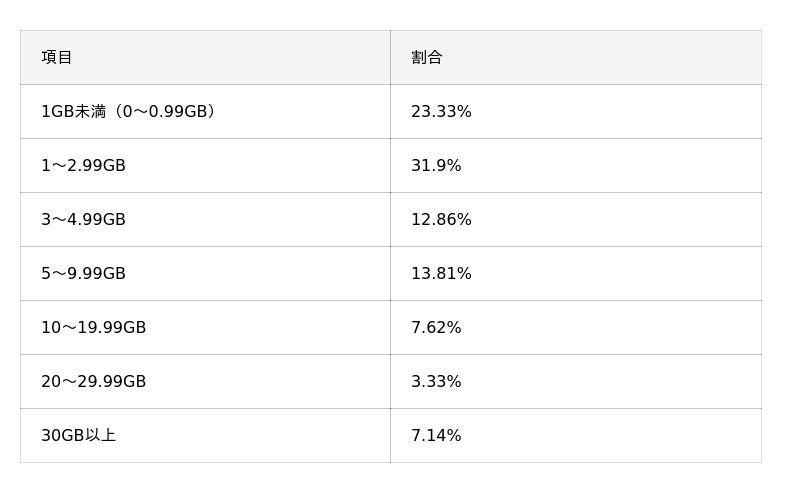Viewport: 800px width, 493px height.
Task: Select the 30GB以上 row label
Action: [78, 436]
